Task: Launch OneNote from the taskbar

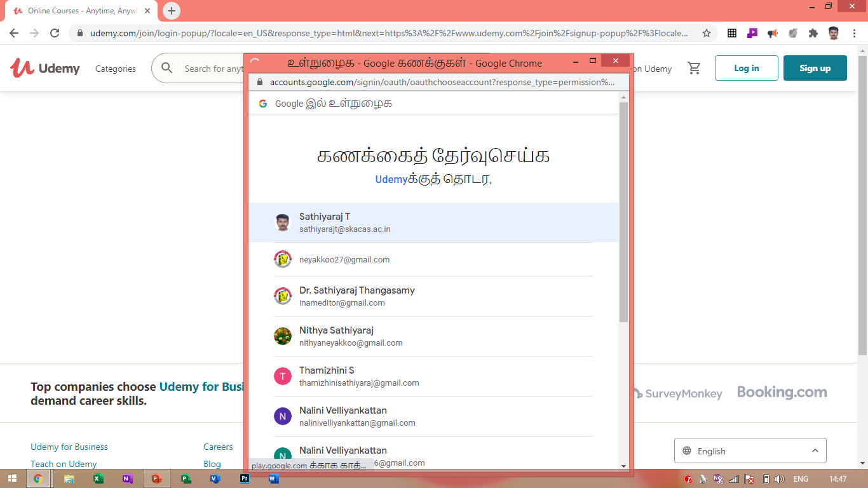Action: pyautogui.click(x=127, y=478)
